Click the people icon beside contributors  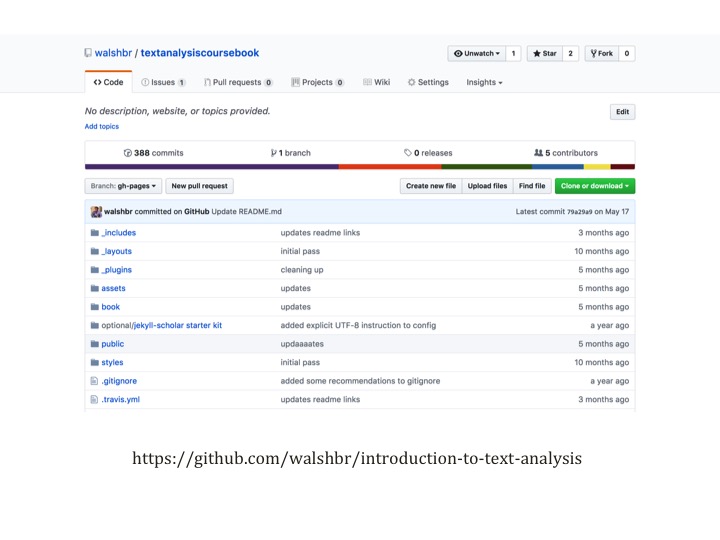click(x=538, y=153)
